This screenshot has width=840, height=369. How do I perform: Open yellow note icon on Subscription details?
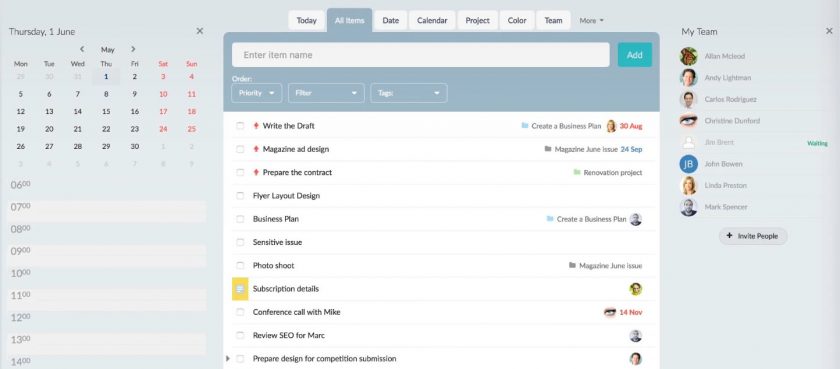point(240,289)
